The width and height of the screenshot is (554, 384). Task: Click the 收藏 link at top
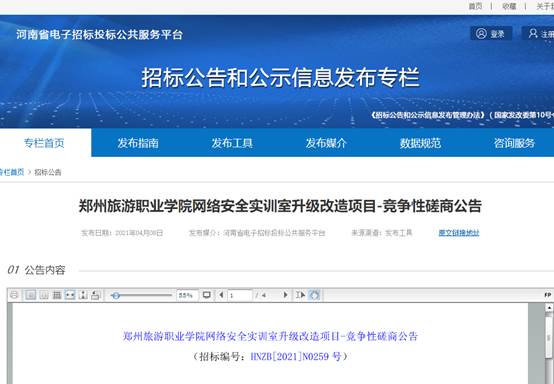pos(509,6)
